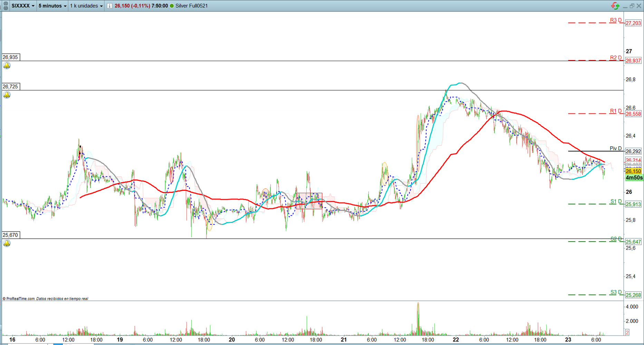Select the 26,725 alert level label

[x=10, y=87]
